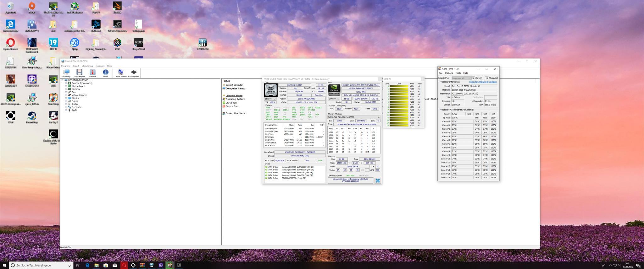Expand the Drives tree node

click(x=66, y=101)
